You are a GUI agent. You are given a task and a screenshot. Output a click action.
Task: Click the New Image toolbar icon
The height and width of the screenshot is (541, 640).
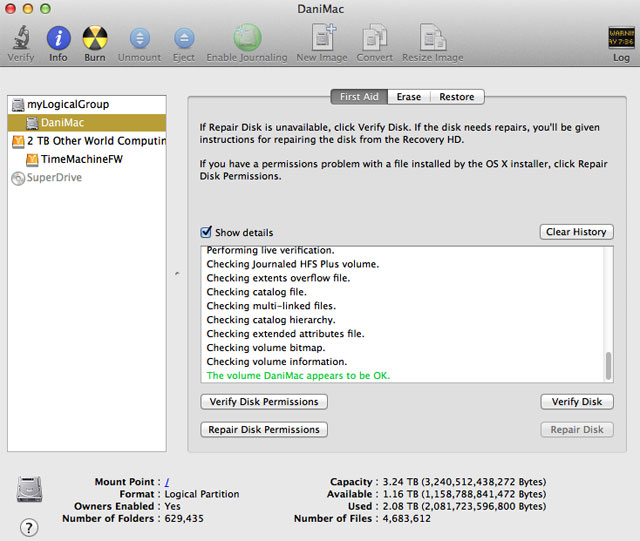click(323, 37)
